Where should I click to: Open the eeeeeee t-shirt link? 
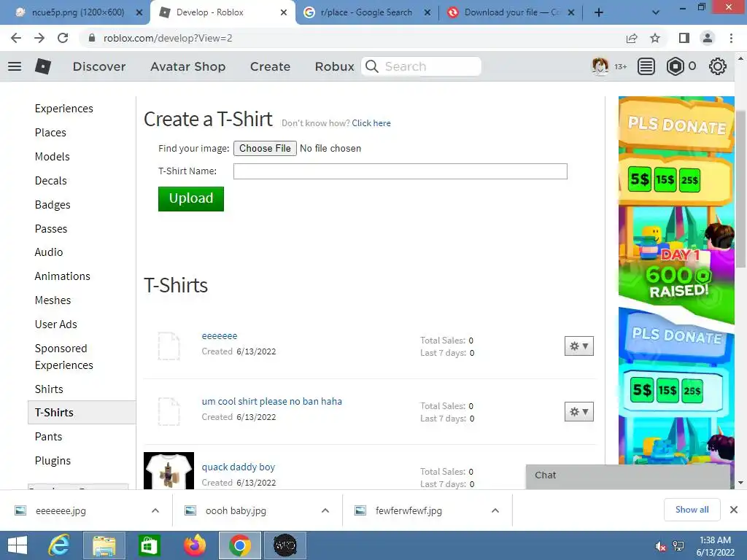(219, 335)
